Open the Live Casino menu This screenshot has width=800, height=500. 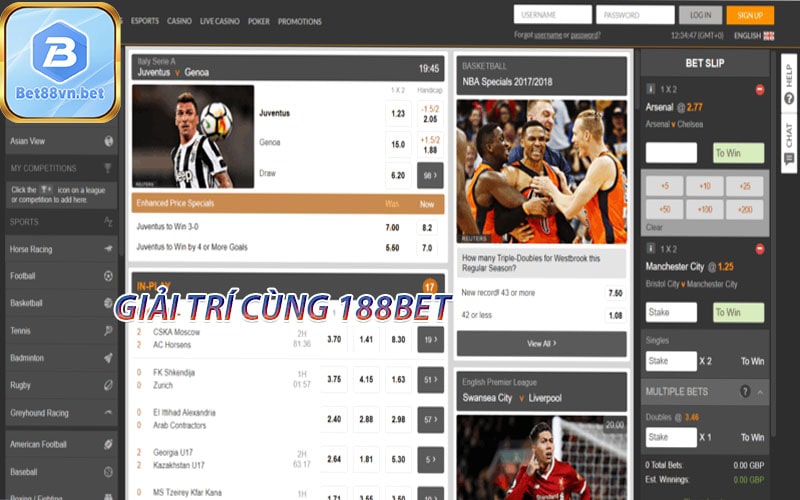219,21
